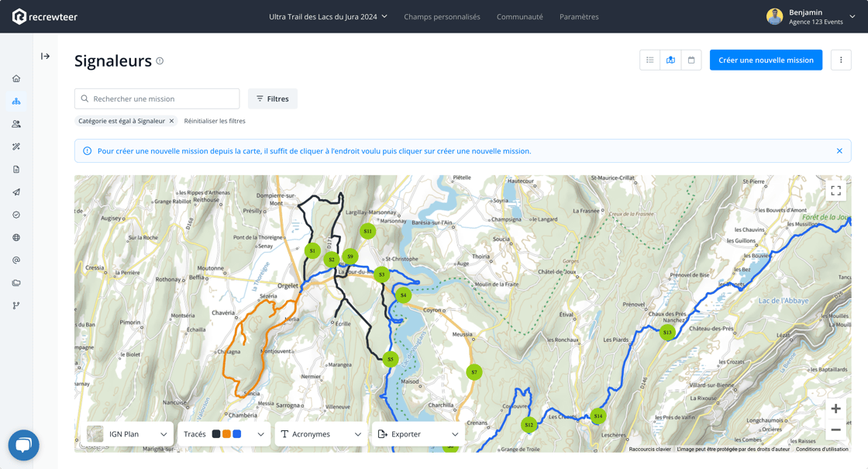This screenshot has width=868, height=469.
Task: Select map marker S5
Action: pos(391,360)
